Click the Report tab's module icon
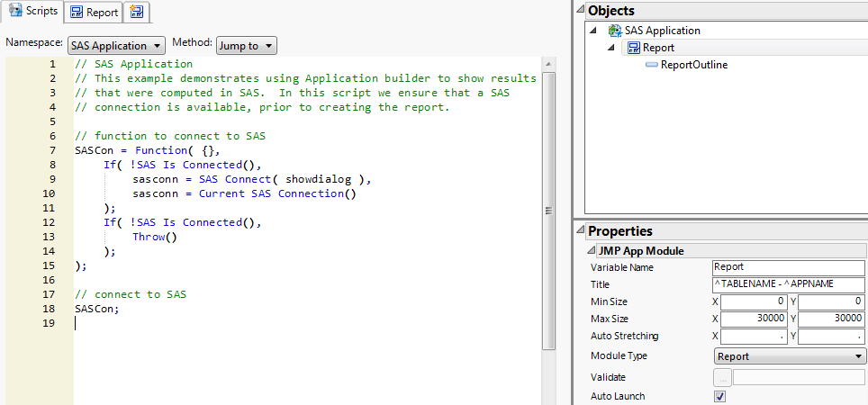Viewport: 868px width, 405px height. point(77,13)
